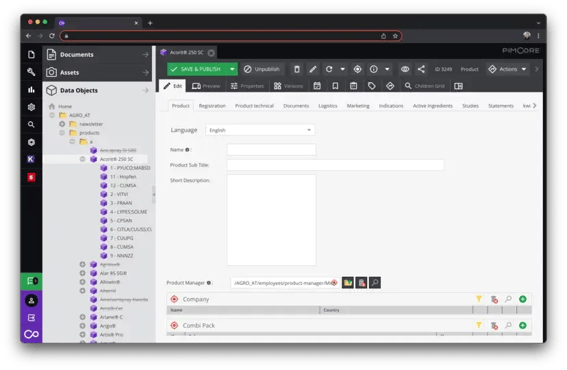Open the Versions tab button

click(288, 86)
